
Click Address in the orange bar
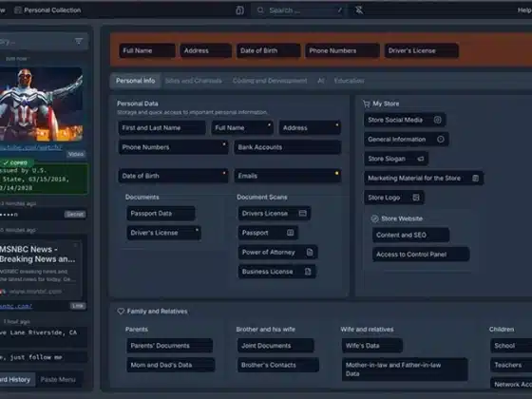pyautogui.click(x=205, y=50)
